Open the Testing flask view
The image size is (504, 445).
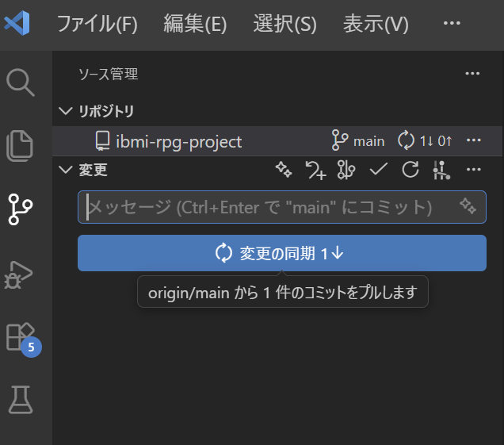(x=21, y=401)
